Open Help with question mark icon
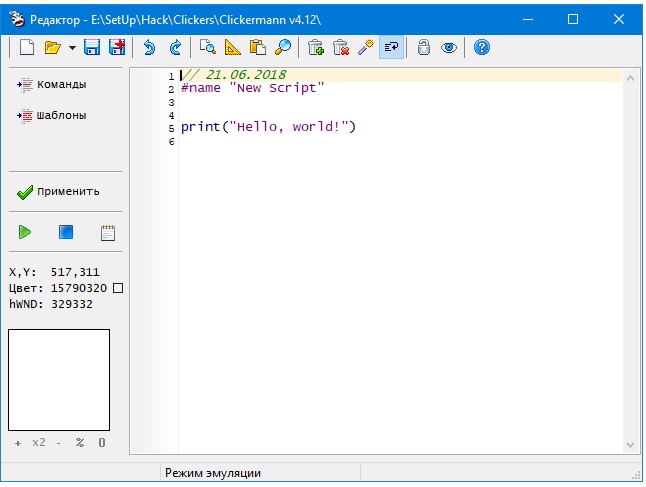The height and width of the screenshot is (487, 646). pos(482,47)
